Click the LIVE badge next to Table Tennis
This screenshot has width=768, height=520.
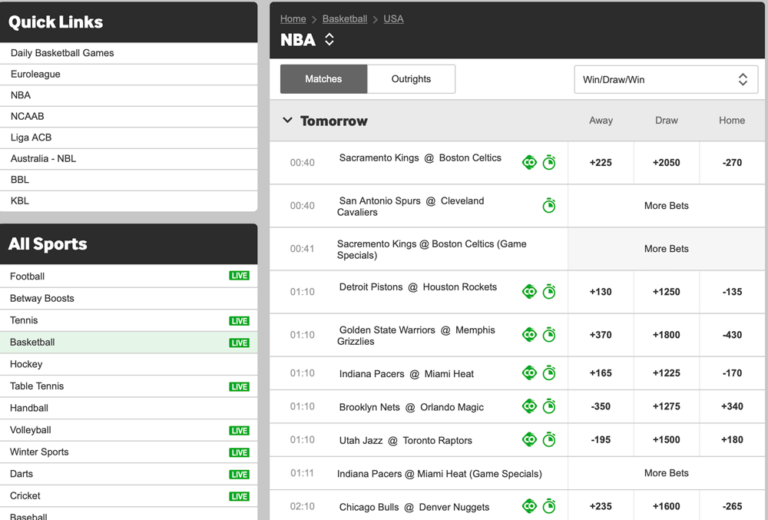(239, 387)
